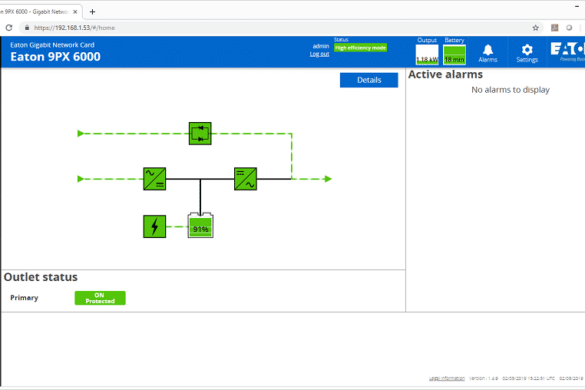Click the Primary outlet label
The height and width of the screenshot is (390, 585).
point(24,298)
